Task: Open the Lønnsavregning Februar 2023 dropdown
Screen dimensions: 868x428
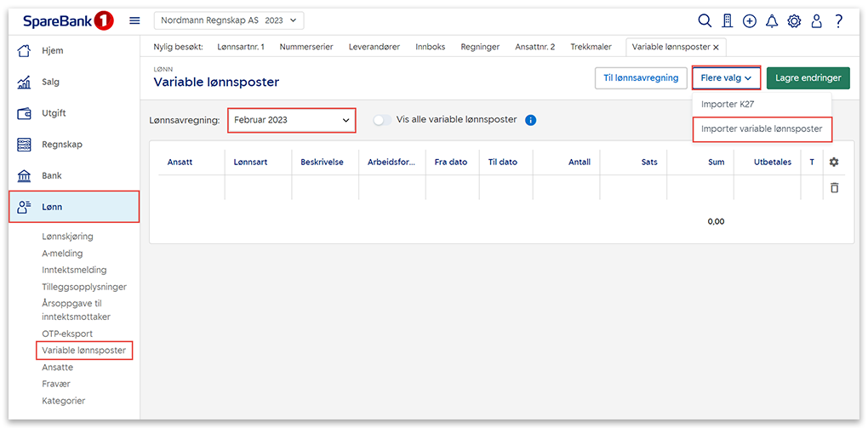Action: (x=291, y=120)
